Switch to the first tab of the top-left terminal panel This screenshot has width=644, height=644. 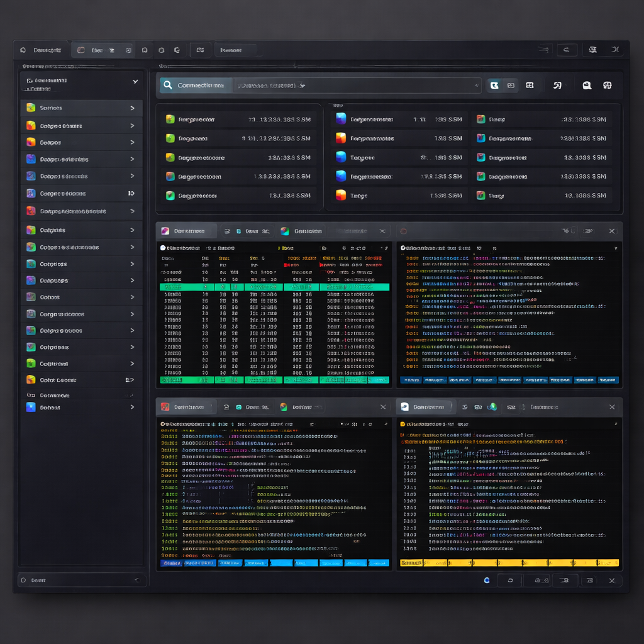[x=186, y=231]
